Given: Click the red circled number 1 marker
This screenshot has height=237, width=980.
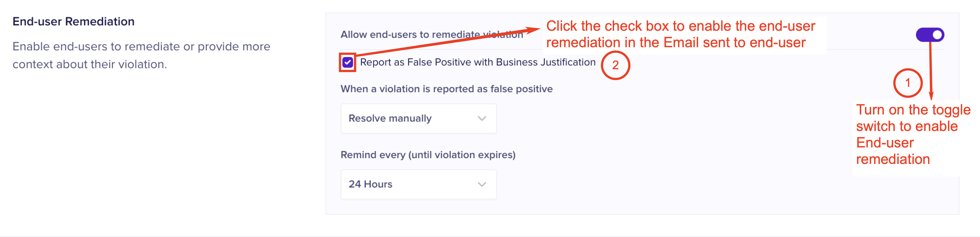Looking at the screenshot, I should point(907,83).
